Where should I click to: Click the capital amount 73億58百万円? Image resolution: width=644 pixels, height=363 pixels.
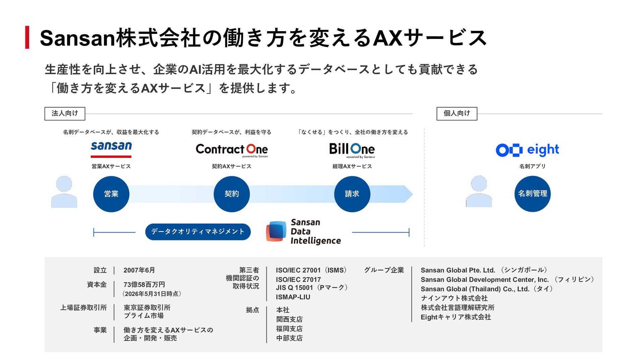click(144, 285)
